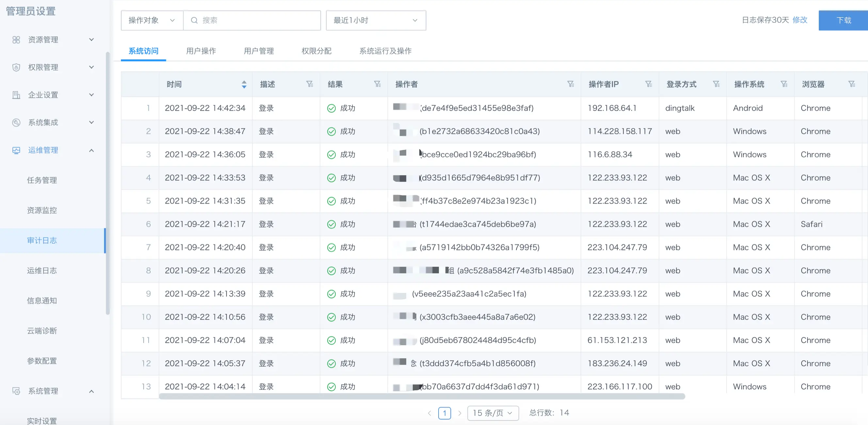Open filter for 登录方式 column

point(716,84)
